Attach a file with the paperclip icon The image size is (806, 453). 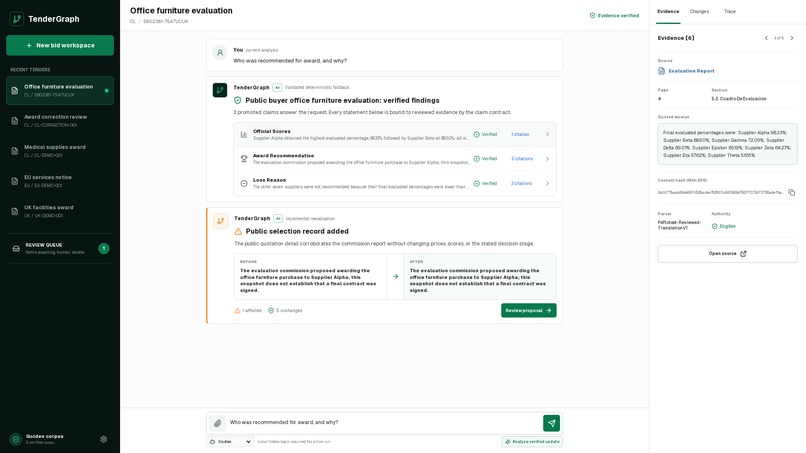217,423
